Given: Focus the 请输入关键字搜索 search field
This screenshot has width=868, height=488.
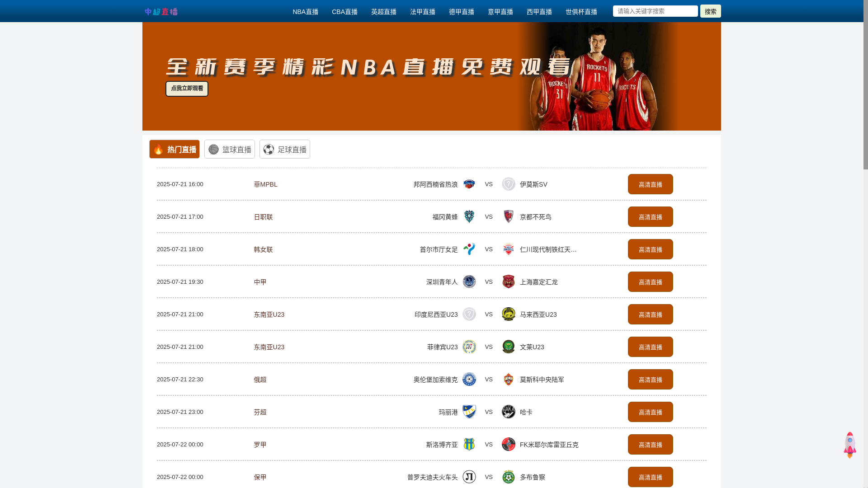Looking at the screenshot, I should (x=656, y=11).
